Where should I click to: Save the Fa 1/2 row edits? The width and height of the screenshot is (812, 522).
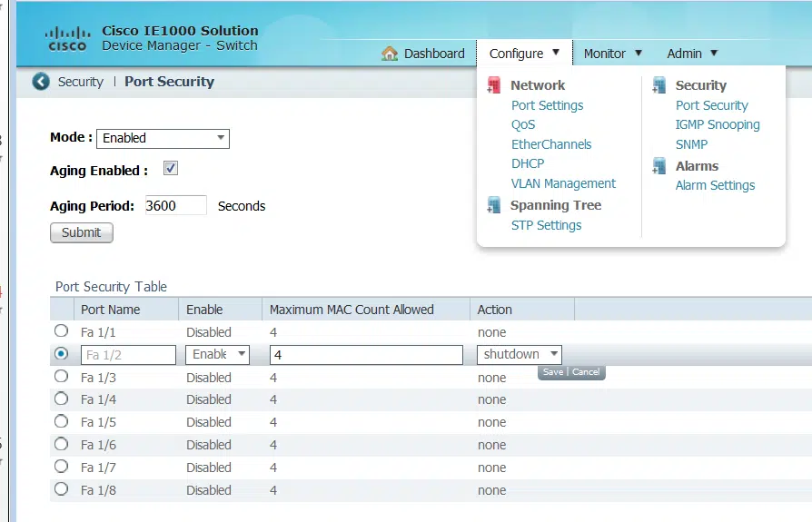coord(552,372)
